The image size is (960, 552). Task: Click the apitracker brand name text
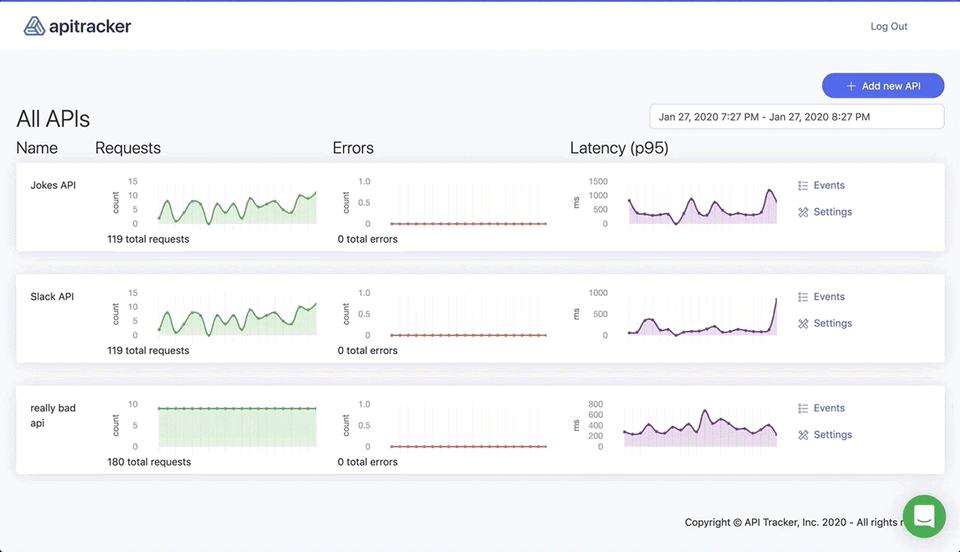(90, 26)
